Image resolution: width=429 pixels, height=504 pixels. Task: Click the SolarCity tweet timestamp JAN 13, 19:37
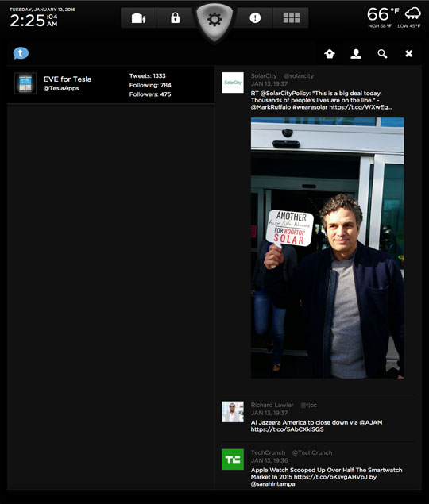click(269, 84)
